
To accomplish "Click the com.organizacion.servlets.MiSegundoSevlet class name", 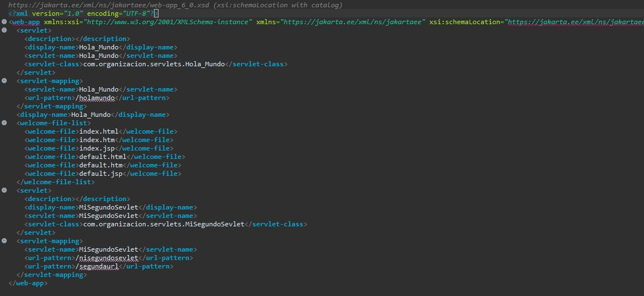I will [164, 224].
